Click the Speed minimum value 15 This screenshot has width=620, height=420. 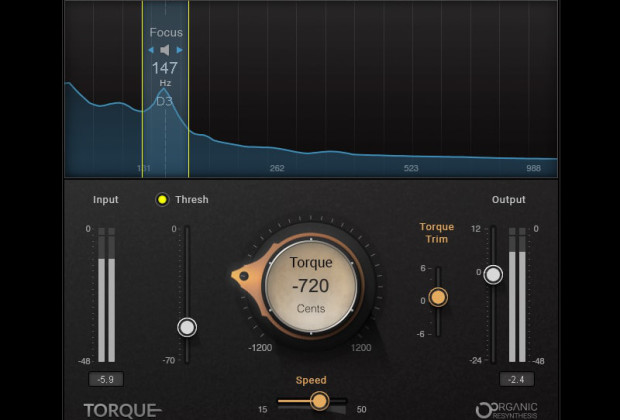[263, 409]
